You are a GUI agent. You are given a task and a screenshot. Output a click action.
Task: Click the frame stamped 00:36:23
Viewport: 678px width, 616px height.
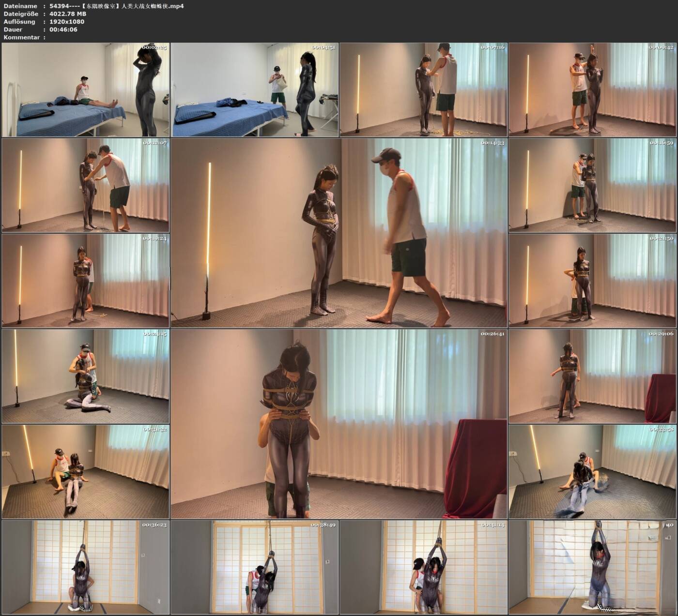pos(85,567)
